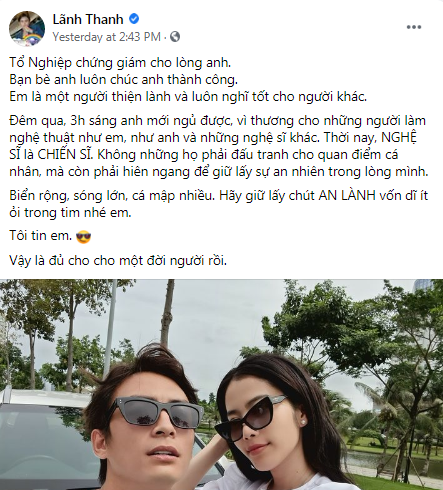Click the globe public privacy icon
Screen dimensions: 443x490
coord(175,36)
